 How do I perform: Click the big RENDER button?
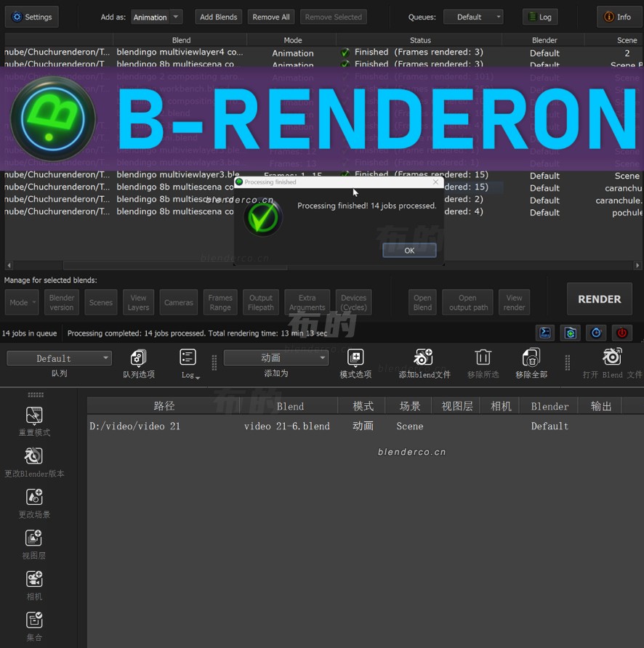pyautogui.click(x=600, y=299)
